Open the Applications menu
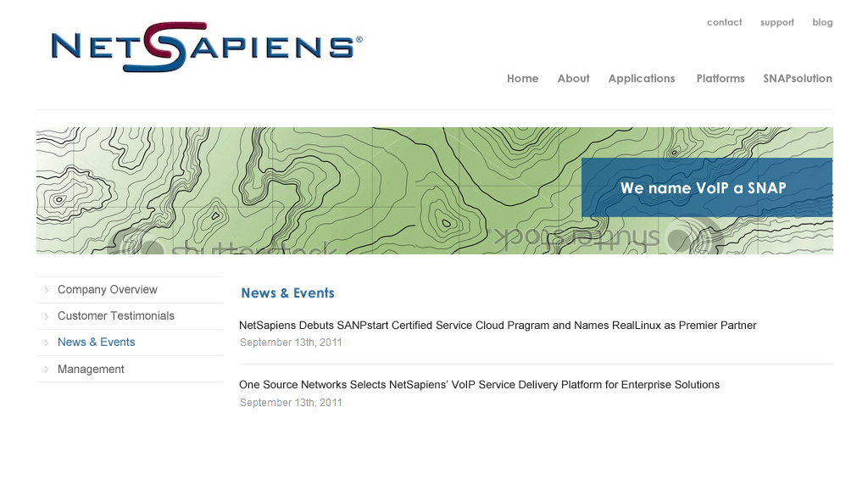The image size is (868, 485). point(642,79)
